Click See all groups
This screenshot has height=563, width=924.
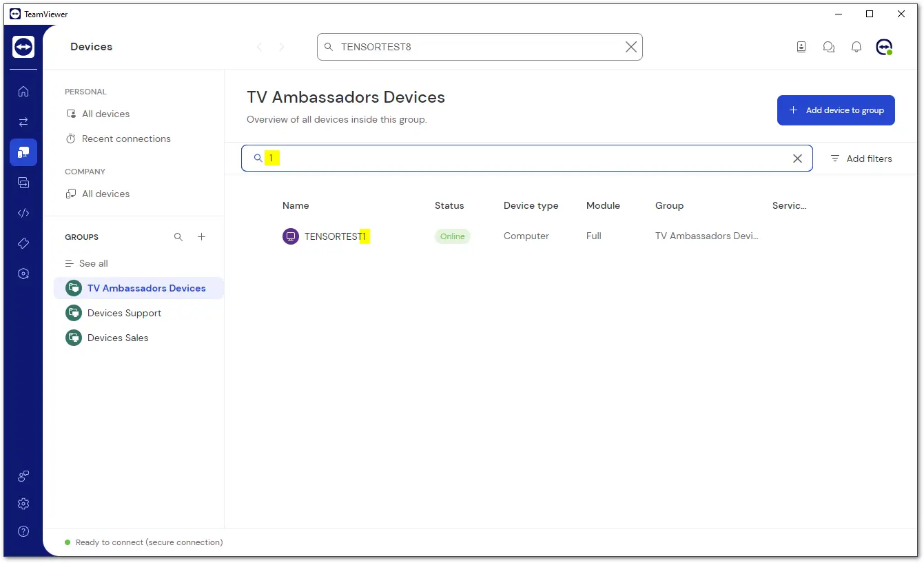(x=87, y=263)
